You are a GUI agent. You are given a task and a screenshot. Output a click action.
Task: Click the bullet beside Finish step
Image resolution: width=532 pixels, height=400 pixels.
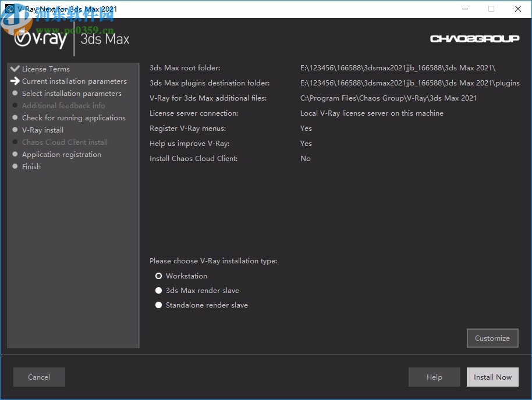(15, 166)
